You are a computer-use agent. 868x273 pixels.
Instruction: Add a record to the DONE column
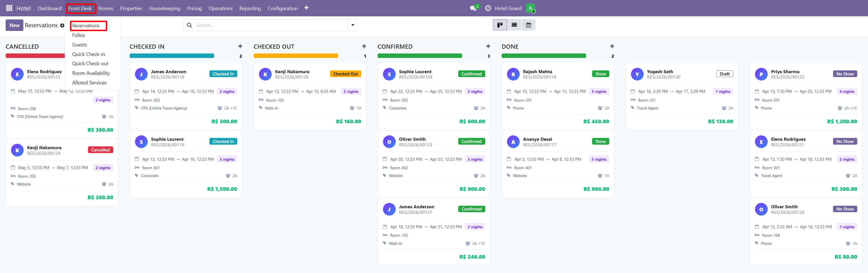click(612, 46)
